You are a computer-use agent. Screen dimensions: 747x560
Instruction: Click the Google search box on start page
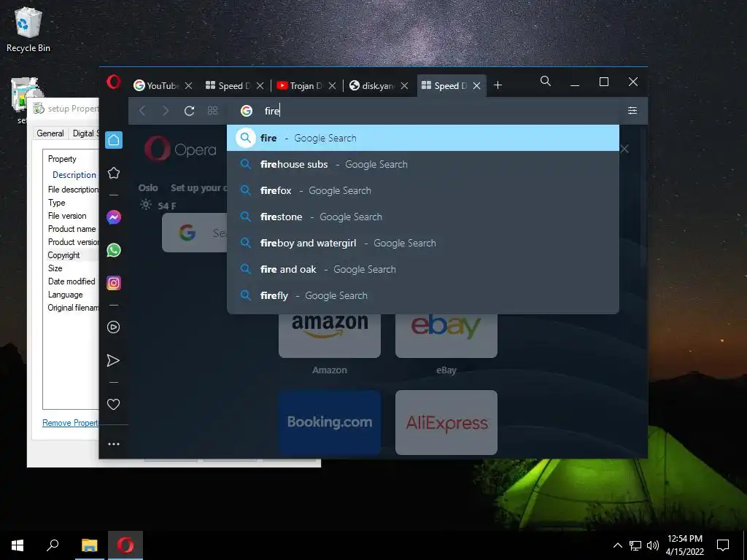tap(194, 233)
